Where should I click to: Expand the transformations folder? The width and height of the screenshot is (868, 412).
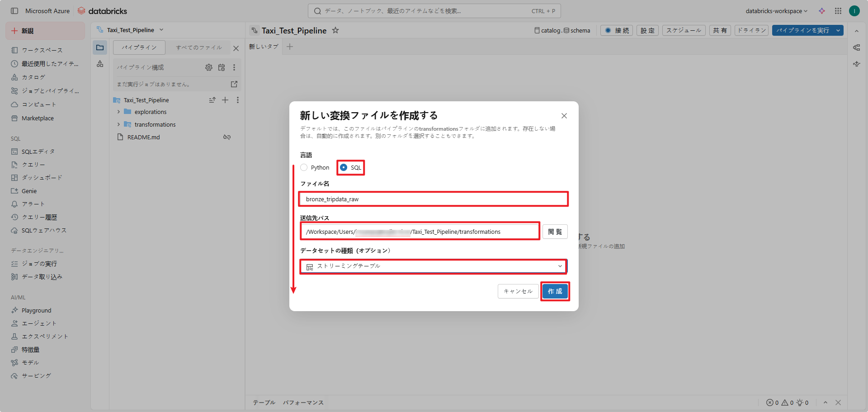point(119,124)
